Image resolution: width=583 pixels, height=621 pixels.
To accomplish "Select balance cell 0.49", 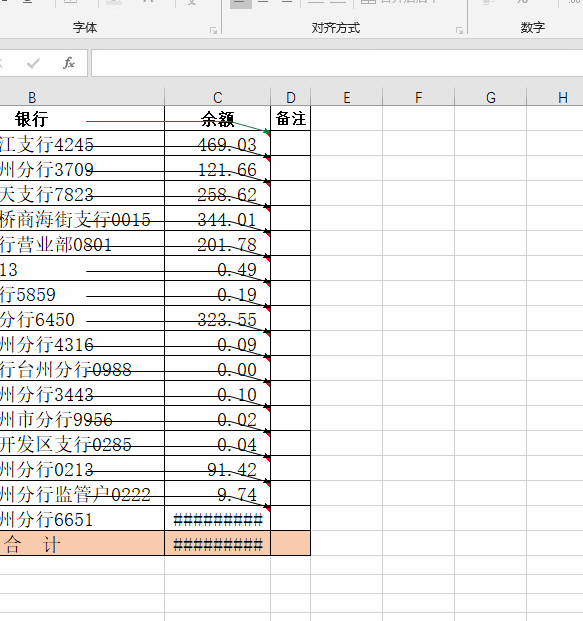I will [217, 268].
